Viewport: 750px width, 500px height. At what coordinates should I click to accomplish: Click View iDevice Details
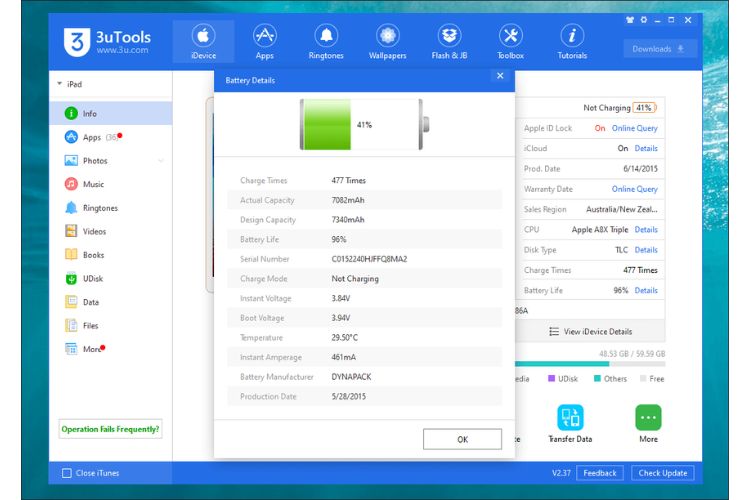(x=591, y=332)
